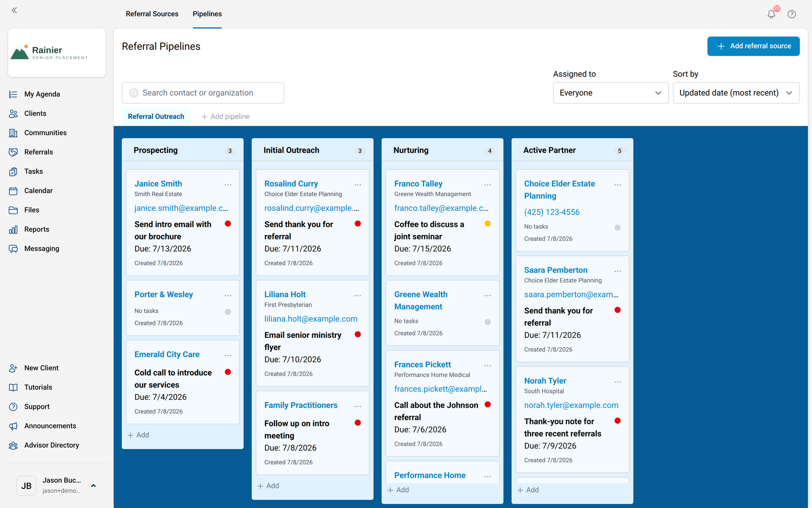Click gray status dot on Porter & Wesley
The width and height of the screenshot is (812, 508).
[228, 312]
